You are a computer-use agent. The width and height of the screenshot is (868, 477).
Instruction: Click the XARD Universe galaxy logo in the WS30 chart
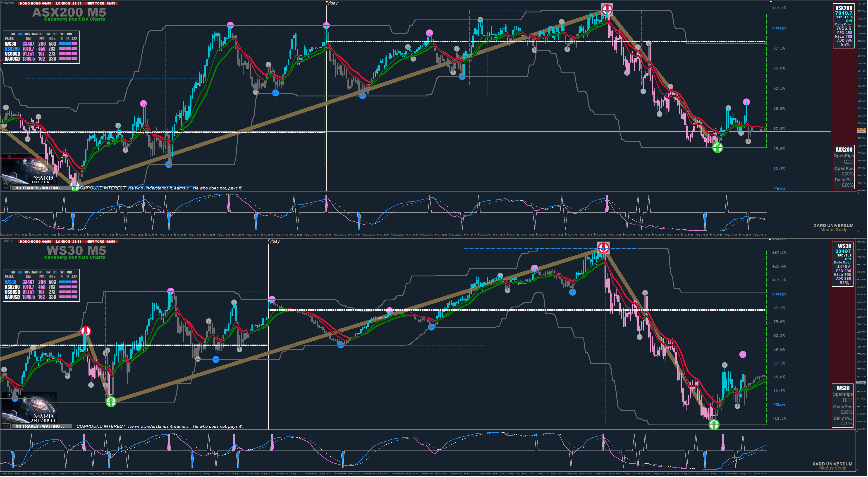[29, 407]
